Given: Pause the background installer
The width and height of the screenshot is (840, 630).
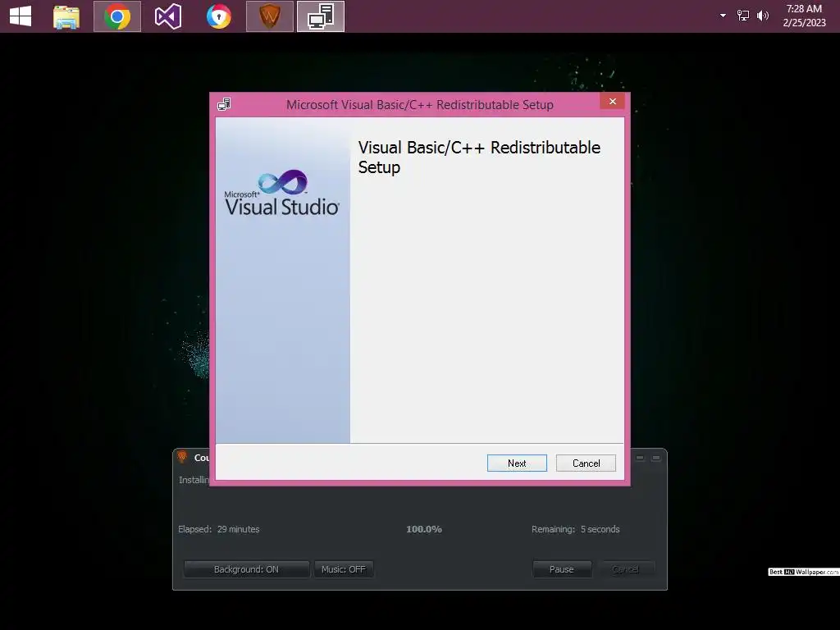Looking at the screenshot, I should [562, 569].
